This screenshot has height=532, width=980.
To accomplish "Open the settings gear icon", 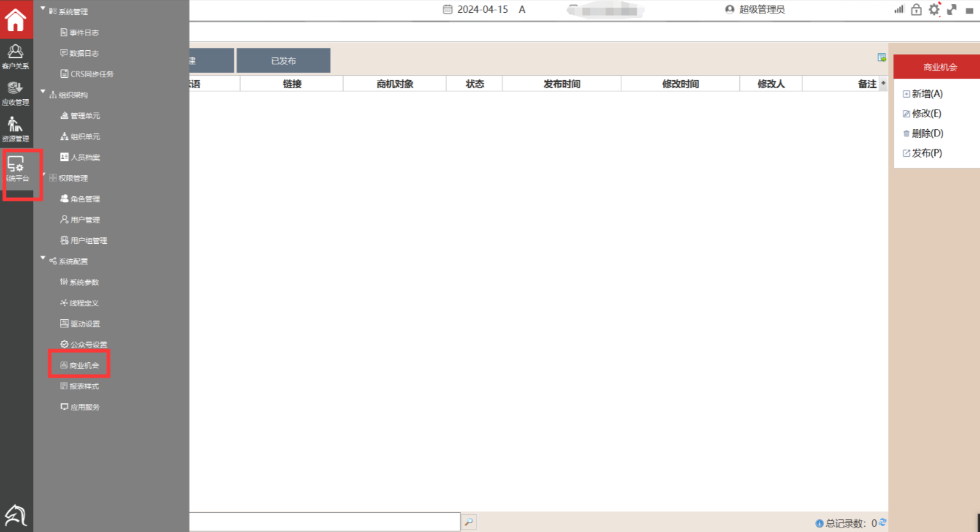I will (934, 10).
